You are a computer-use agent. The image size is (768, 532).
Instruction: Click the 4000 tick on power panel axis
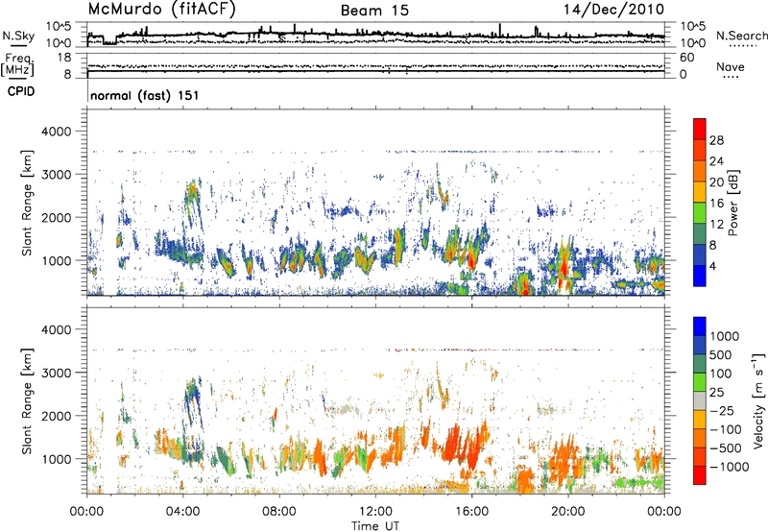(57, 132)
